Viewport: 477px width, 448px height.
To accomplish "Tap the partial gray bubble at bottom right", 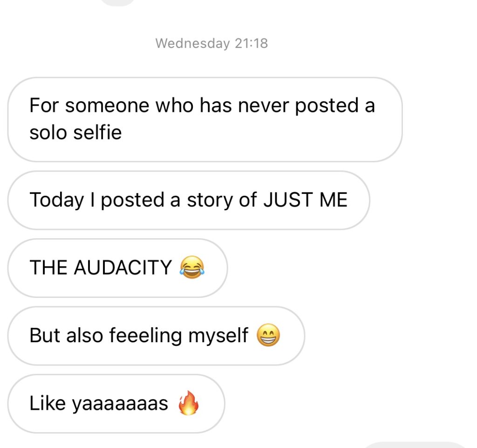I will [x=415, y=445].
